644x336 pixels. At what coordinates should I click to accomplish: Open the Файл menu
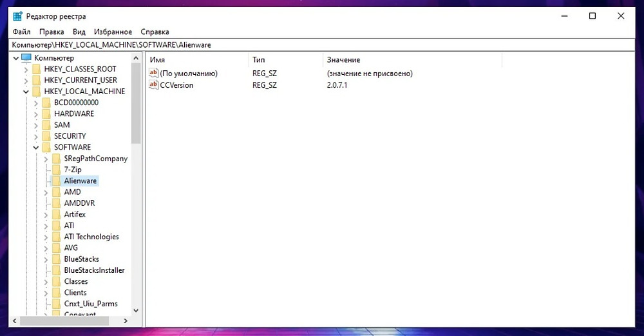[21, 32]
